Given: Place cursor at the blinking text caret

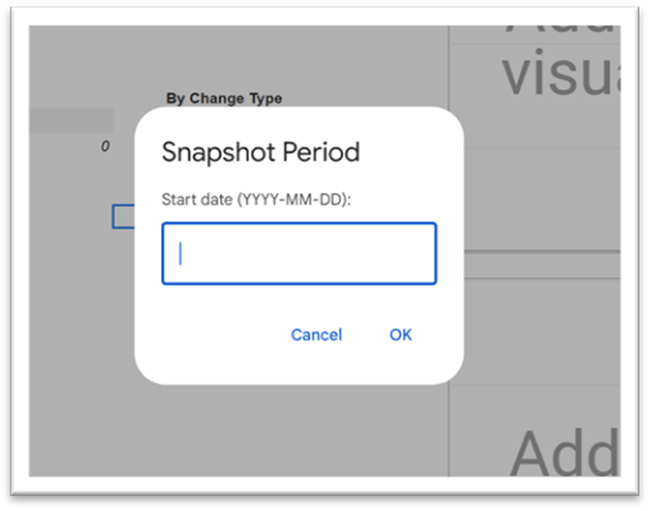Looking at the screenshot, I should 181,254.
